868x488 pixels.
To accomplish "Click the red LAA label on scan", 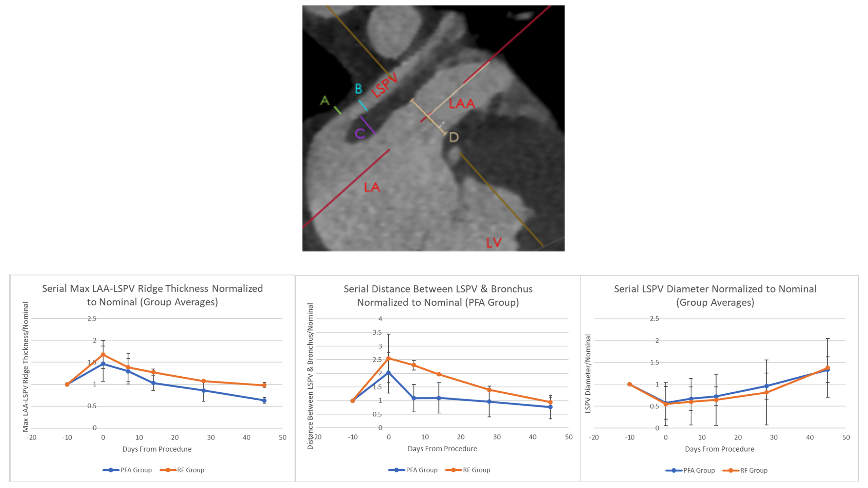I will [x=462, y=104].
